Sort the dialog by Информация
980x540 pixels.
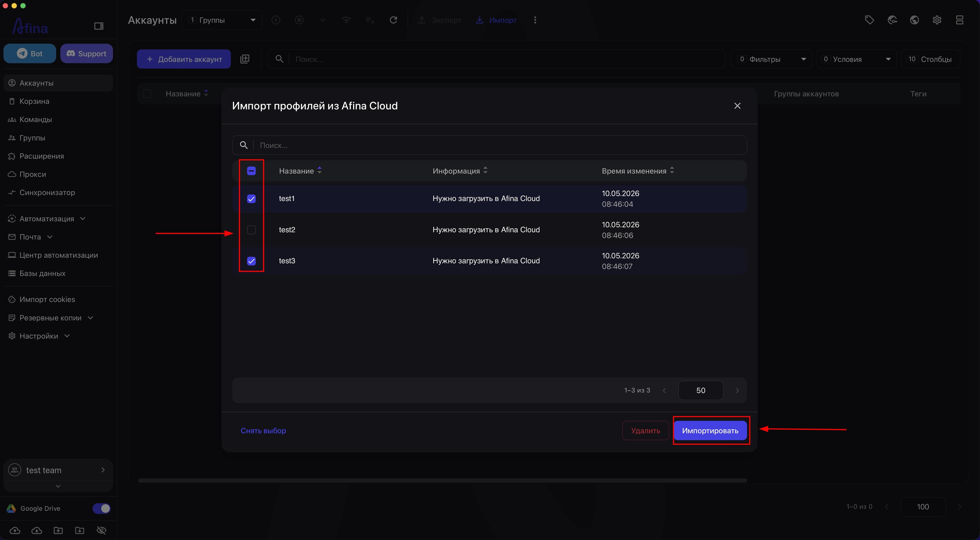[485, 171]
